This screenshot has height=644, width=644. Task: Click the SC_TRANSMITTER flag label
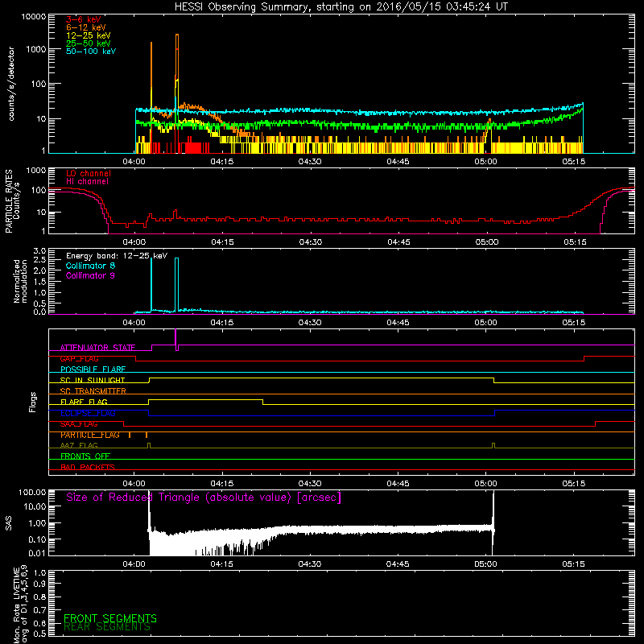click(x=93, y=391)
